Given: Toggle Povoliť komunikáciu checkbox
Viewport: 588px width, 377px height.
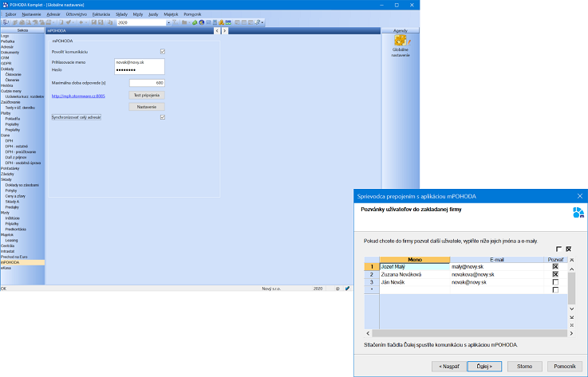Looking at the screenshot, I should click(163, 51).
